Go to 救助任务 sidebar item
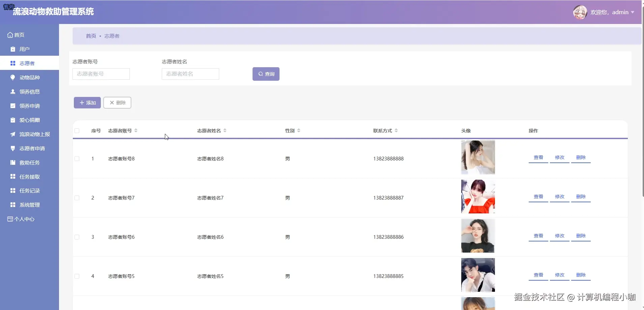This screenshot has height=310, width=644. tap(29, 163)
